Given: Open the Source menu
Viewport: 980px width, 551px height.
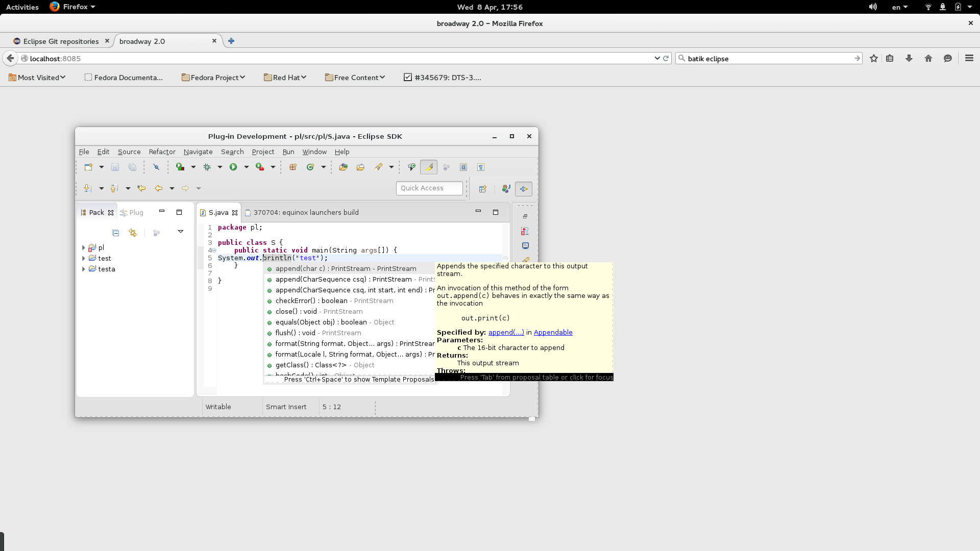Looking at the screenshot, I should click(x=129, y=152).
